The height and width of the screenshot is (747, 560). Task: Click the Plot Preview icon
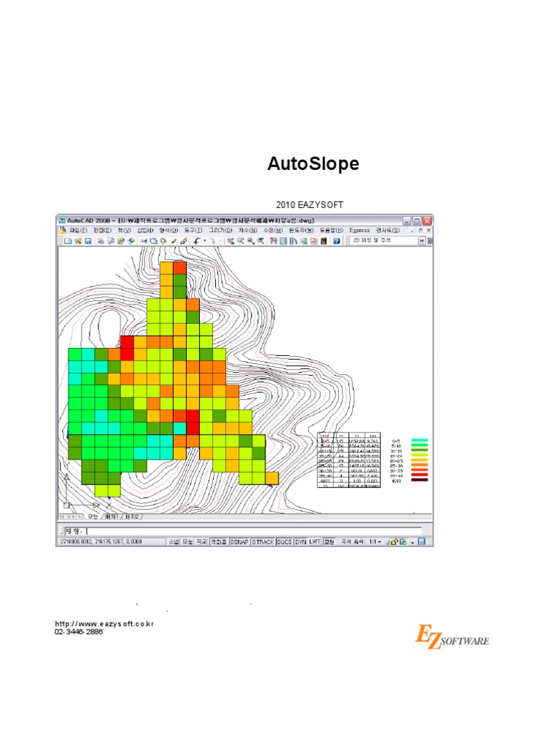(111, 241)
